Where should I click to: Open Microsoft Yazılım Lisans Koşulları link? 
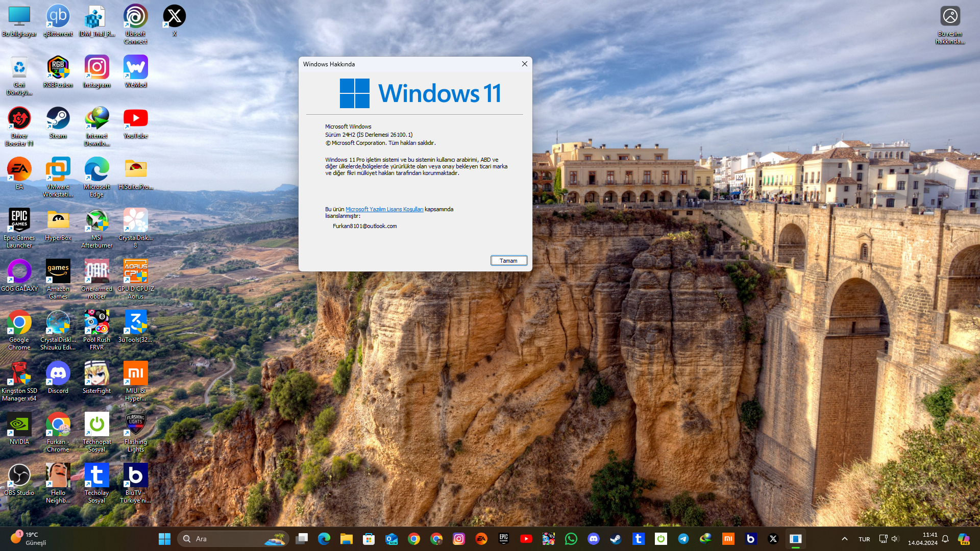click(x=384, y=209)
